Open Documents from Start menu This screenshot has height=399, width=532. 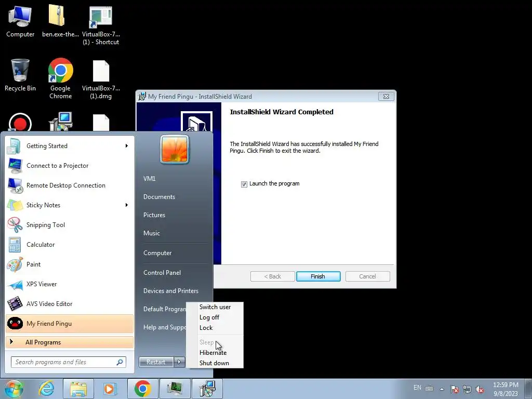point(159,197)
